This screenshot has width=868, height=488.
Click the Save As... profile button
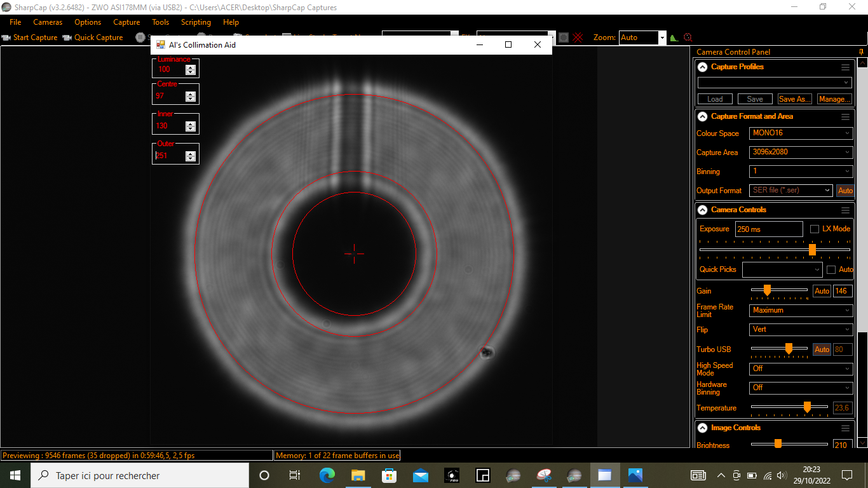pyautogui.click(x=795, y=99)
